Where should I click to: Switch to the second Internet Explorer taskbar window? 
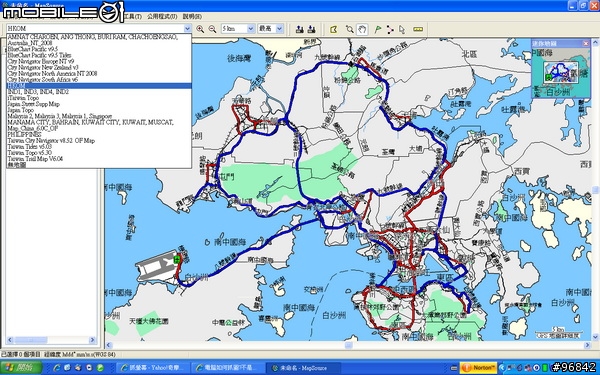pyautogui.click(x=226, y=368)
